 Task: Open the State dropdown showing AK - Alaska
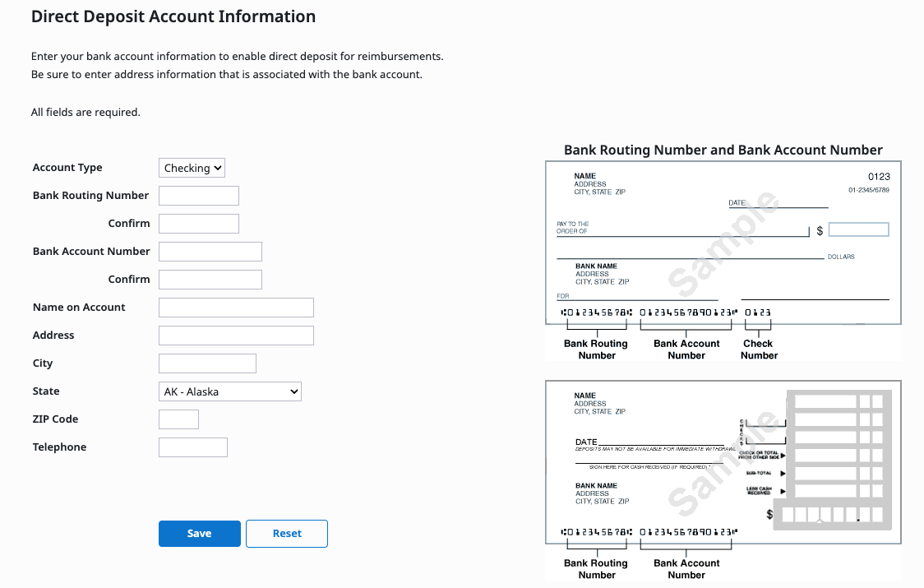(x=230, y=391)
